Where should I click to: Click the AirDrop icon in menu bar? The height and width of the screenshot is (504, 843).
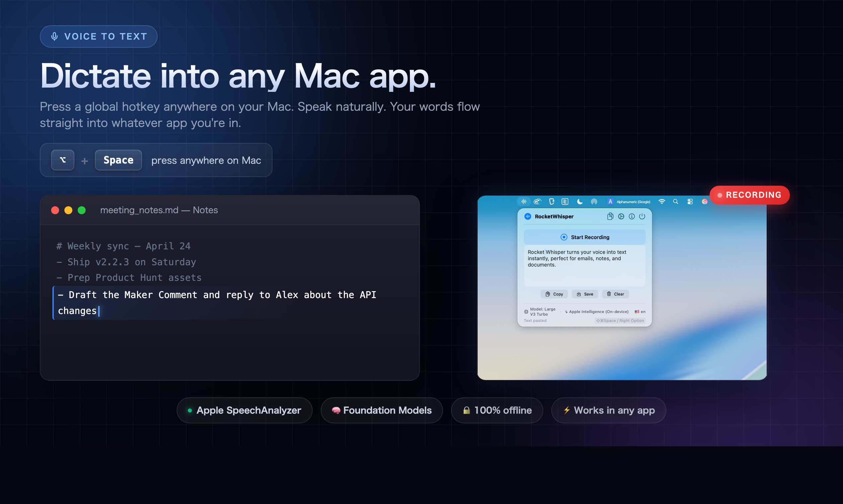click(x=594, y=201)
